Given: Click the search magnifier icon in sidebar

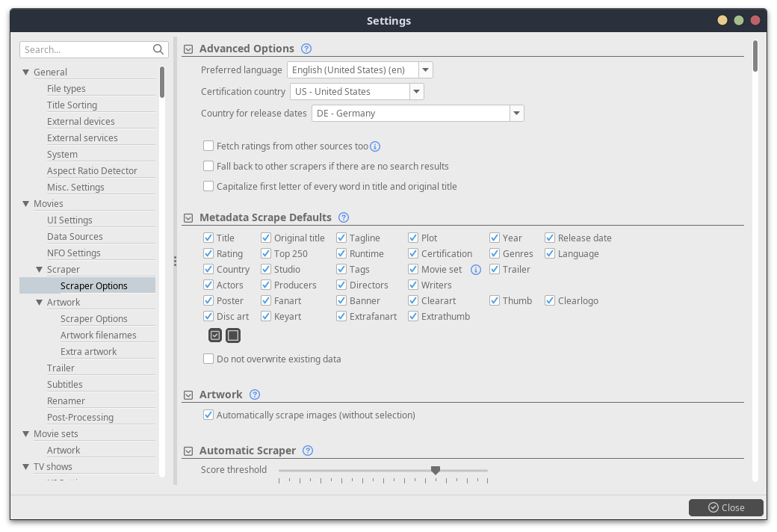Looking at the screenshot, I should (158, 49).
